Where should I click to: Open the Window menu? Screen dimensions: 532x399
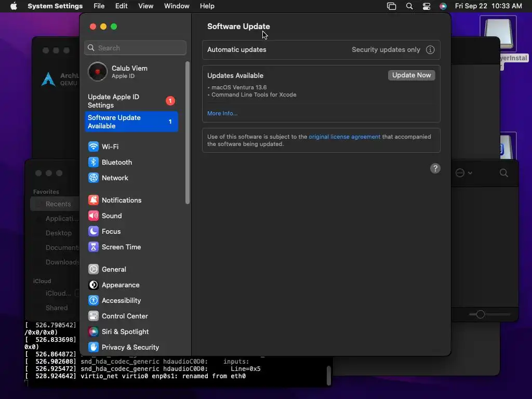click(x=177, y=6)
